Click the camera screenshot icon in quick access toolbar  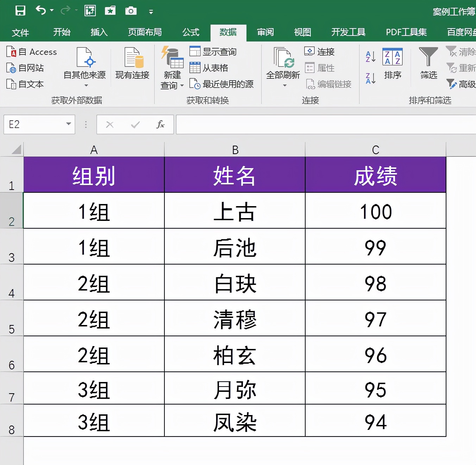point(131,11)
